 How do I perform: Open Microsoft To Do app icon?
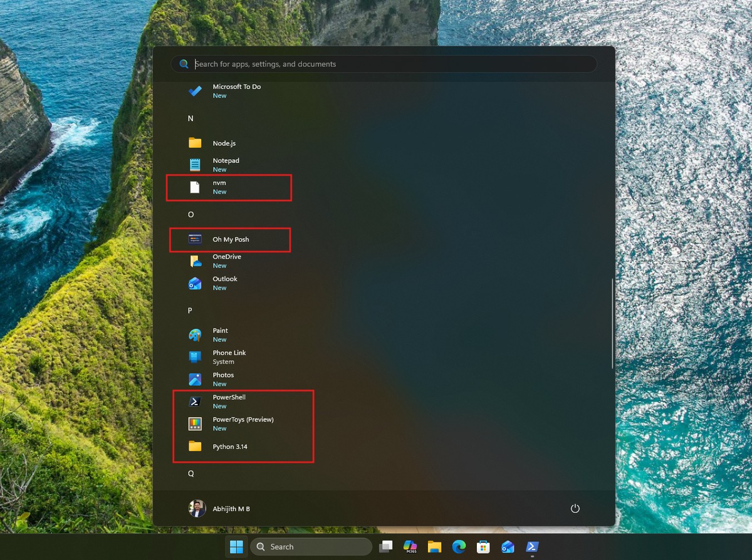pos(195,91)
